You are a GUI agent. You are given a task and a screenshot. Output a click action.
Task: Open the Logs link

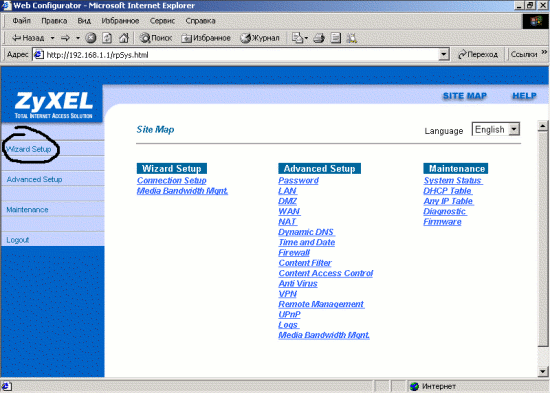click(288, 325)
